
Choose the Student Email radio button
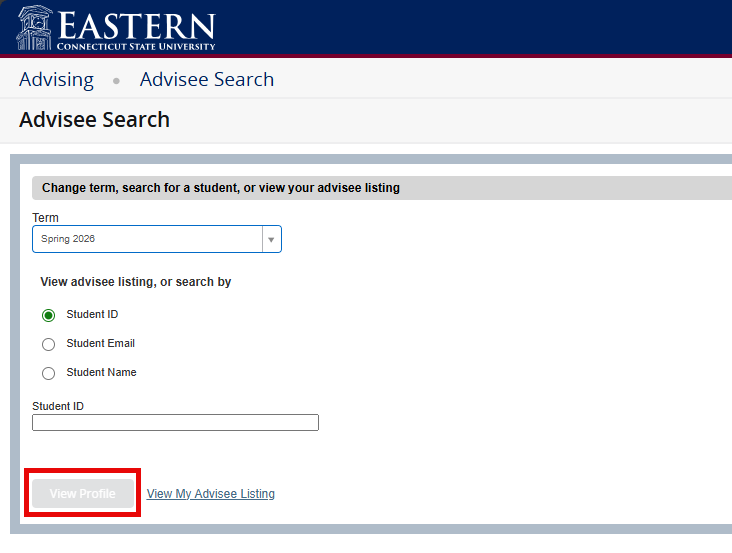point(48,344)
